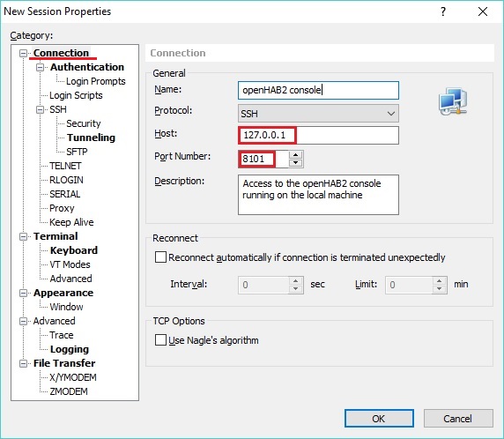
Task: Collapse the Connection tree node
Action: coord(23,53)
